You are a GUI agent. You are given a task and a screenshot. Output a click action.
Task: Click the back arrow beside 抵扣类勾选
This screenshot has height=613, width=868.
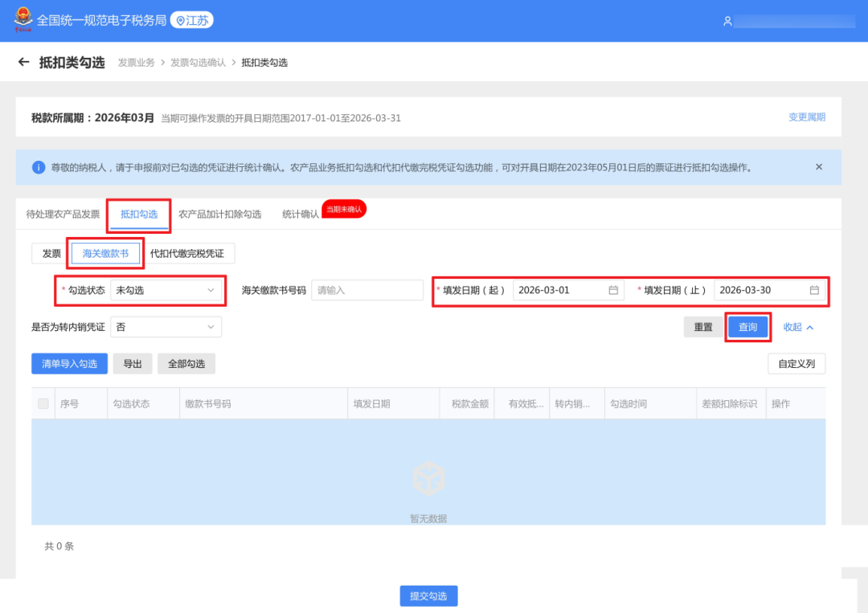[23, 62]
